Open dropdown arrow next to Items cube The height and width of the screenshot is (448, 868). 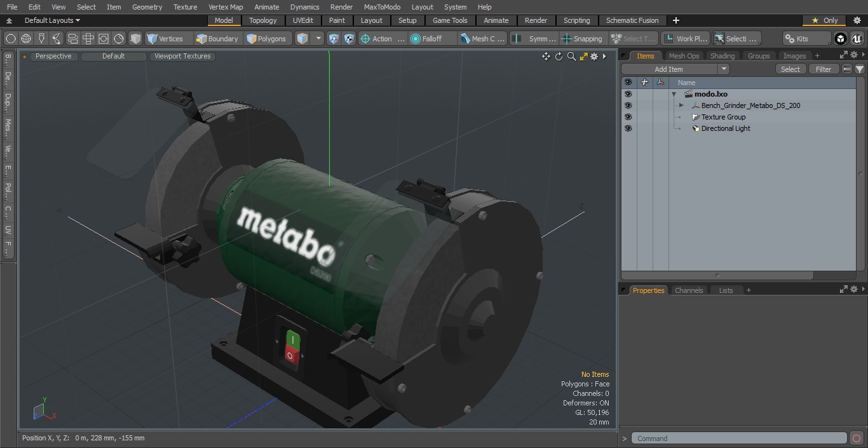[318, 39]
